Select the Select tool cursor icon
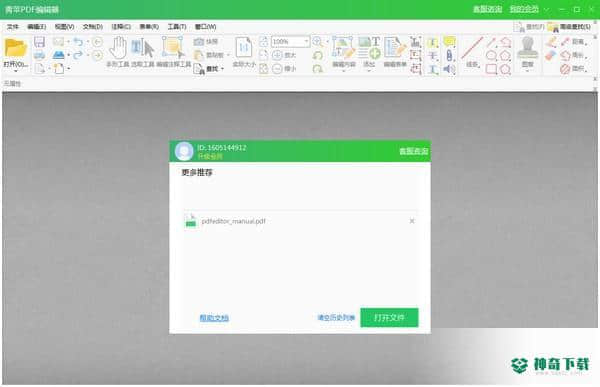Viewport: 600px width, 387px height. tap(143, 48)
